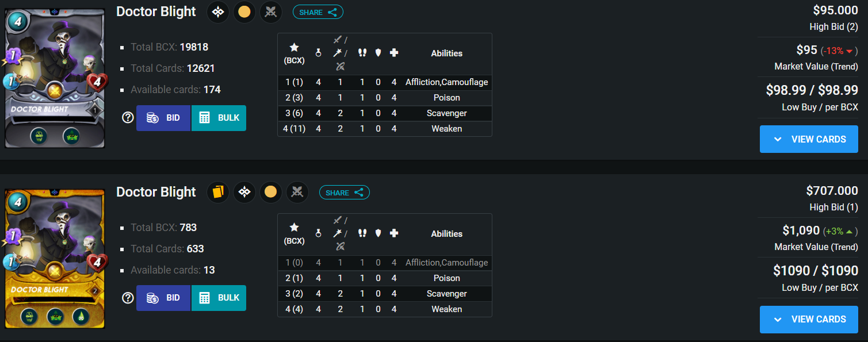Click the crossed swords icon beside gold Doctor Blight
Viewport: 868px width, 342px height.
click(297, 192)
